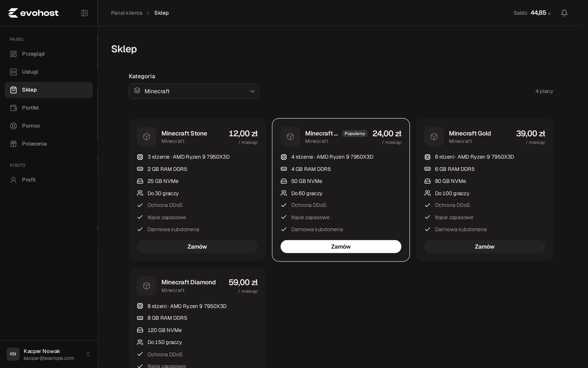The image size is (588, 368).
Task: Click the 4 GB RAM DDR5 text
Action: click(311, 169)
